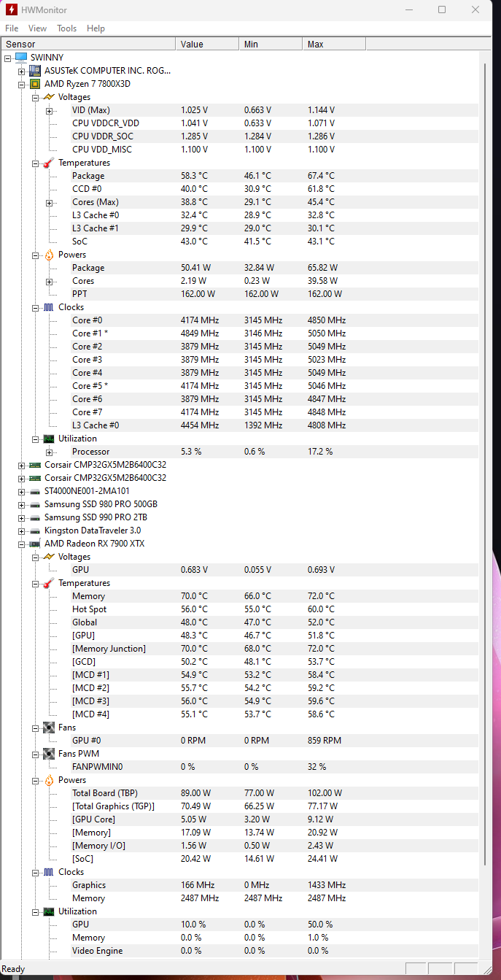Click the 67.4 °C Package max value
The image size is (501, 980).
pos(321,176)
